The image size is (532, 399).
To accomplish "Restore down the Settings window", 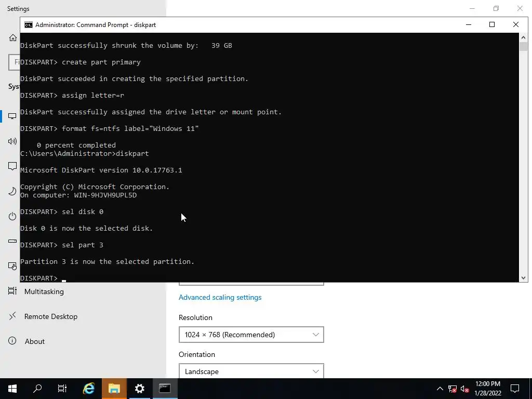I will tap(496, 8).
